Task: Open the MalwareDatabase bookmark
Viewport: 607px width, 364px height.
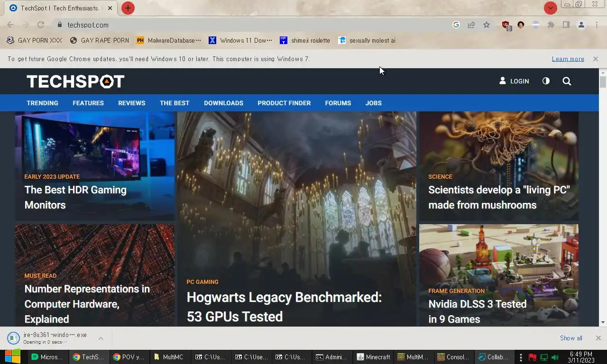Action: pos(169,40)
